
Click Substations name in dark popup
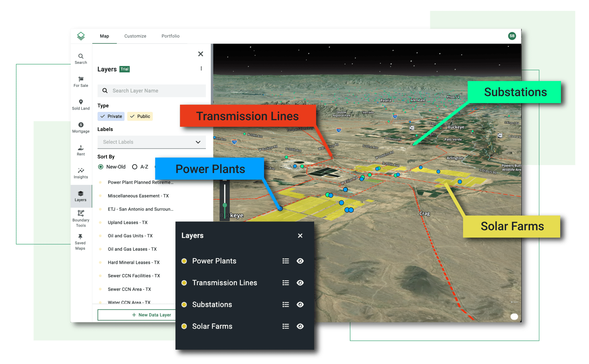(212, 305)
